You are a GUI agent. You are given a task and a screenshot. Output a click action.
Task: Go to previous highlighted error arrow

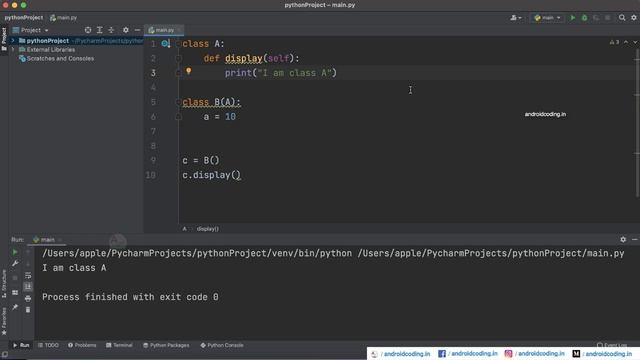[626, 42]
